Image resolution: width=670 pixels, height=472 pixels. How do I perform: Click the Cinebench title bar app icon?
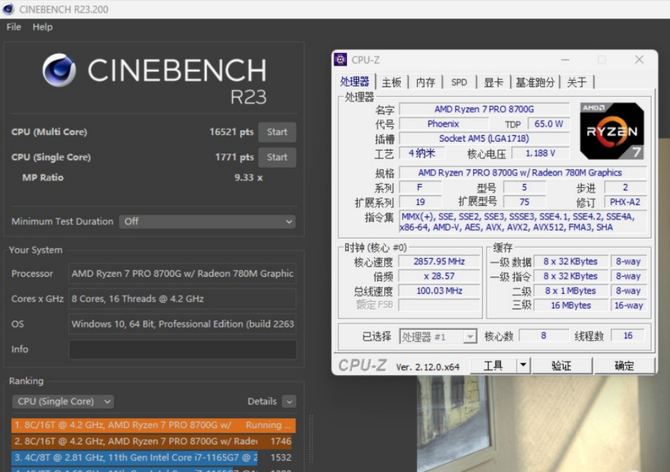(8, 9)
